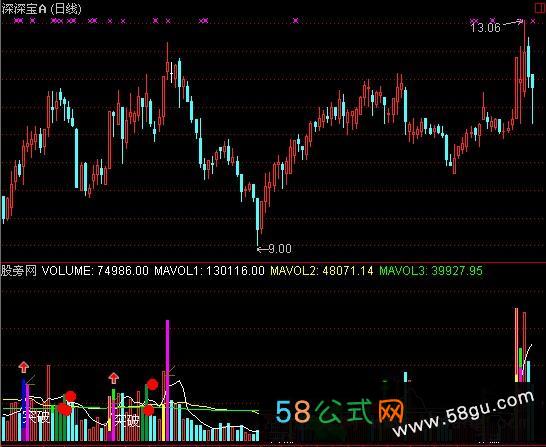Click the first 突破 breakout label
This screenshot has width=546, height=447.
point(36,416)
